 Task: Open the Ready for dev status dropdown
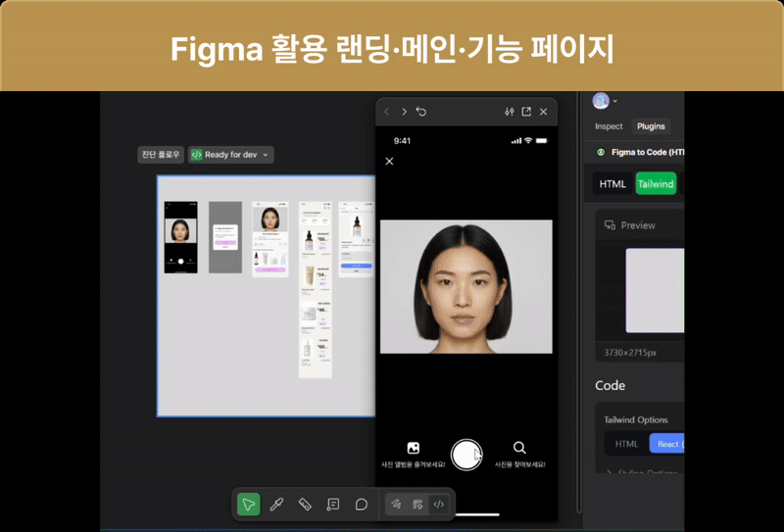pyautogui.click(x=231, y=155)
